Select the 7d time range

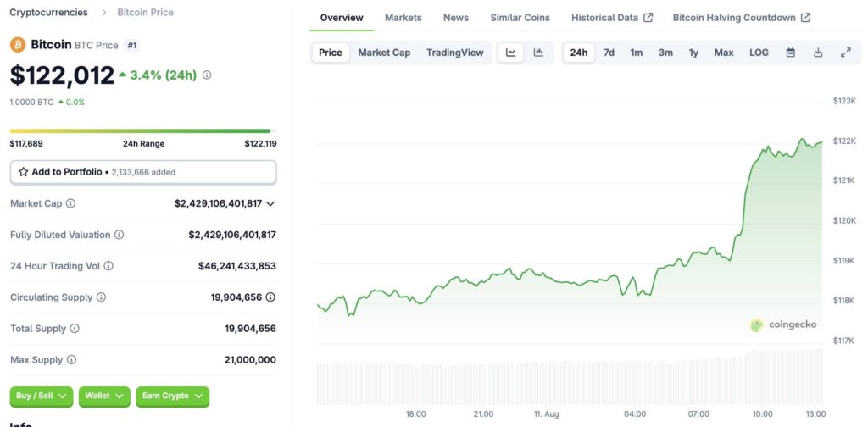point(609,53)
